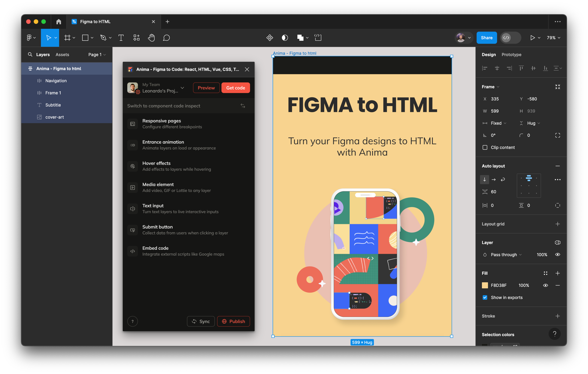Click the Mask icon in the toolbar
This screenshot has height=374, width=588.
tap(285, 38)
